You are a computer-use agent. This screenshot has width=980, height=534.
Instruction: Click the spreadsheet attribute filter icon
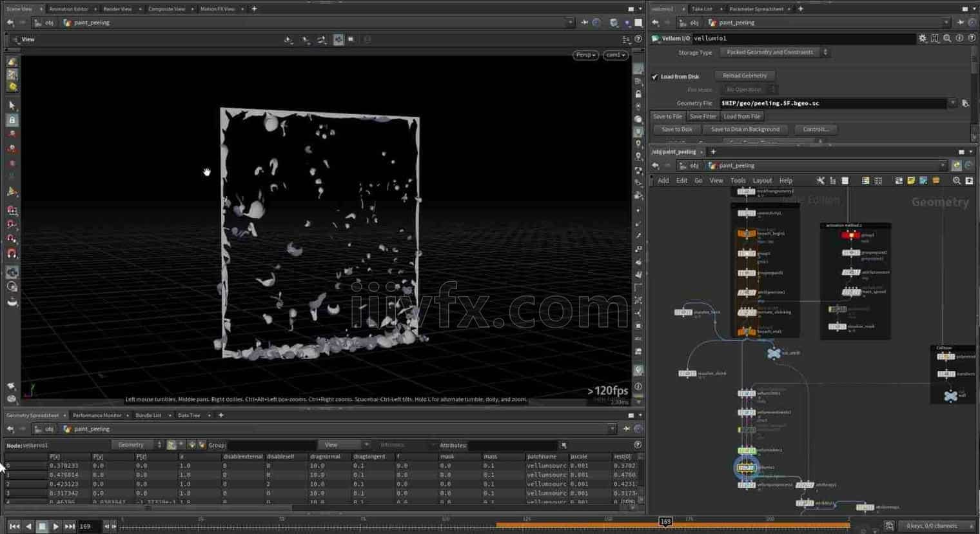pos(563,445)
